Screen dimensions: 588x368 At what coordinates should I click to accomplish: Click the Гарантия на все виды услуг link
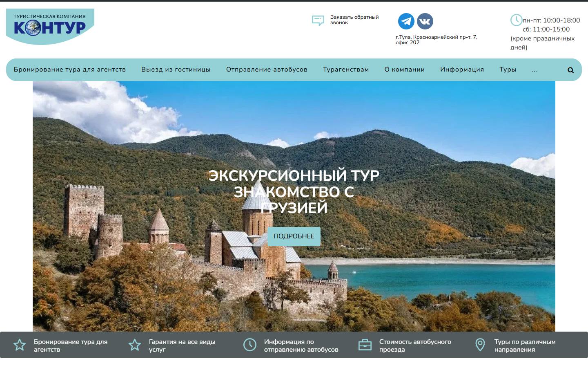tap(182, 346)
